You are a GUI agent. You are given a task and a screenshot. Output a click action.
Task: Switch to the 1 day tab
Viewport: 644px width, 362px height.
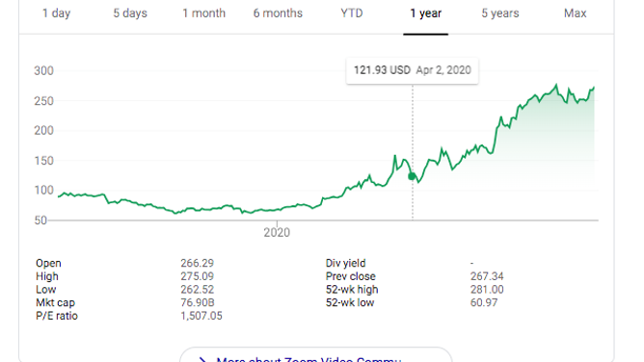56,13
